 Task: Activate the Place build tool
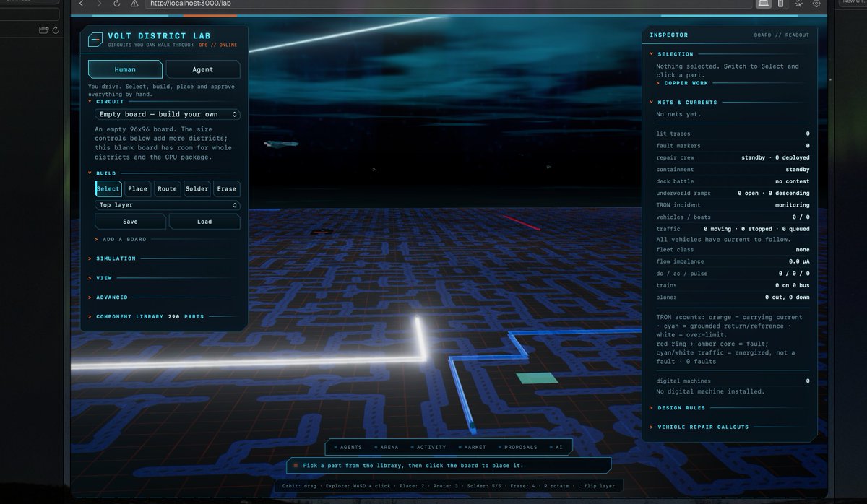[x=137, y=188]
